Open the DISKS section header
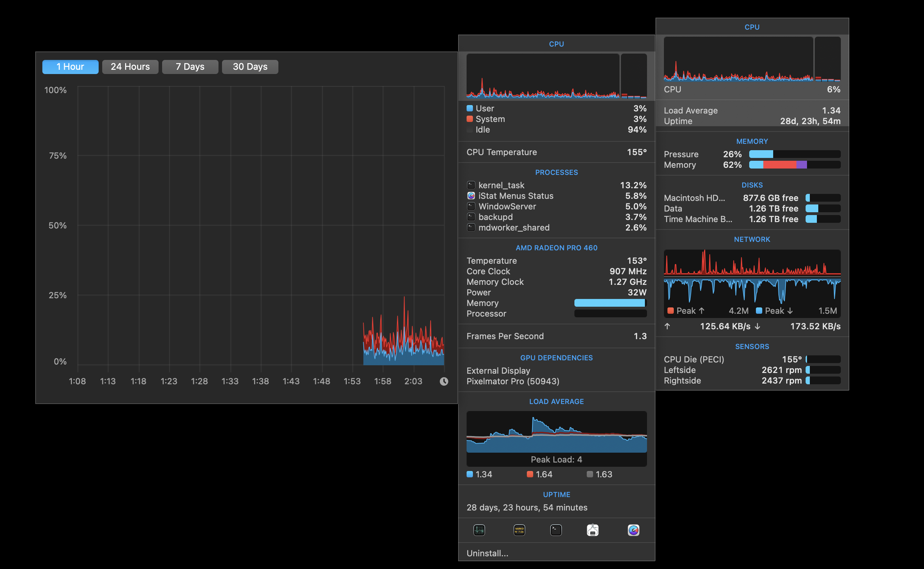 tap(752, 185)
